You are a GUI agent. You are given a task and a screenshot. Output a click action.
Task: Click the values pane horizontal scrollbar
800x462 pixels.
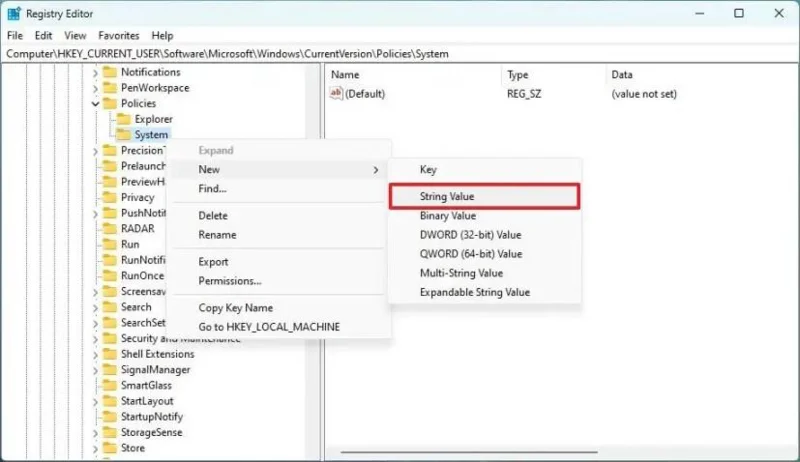(x=469, y=452)
